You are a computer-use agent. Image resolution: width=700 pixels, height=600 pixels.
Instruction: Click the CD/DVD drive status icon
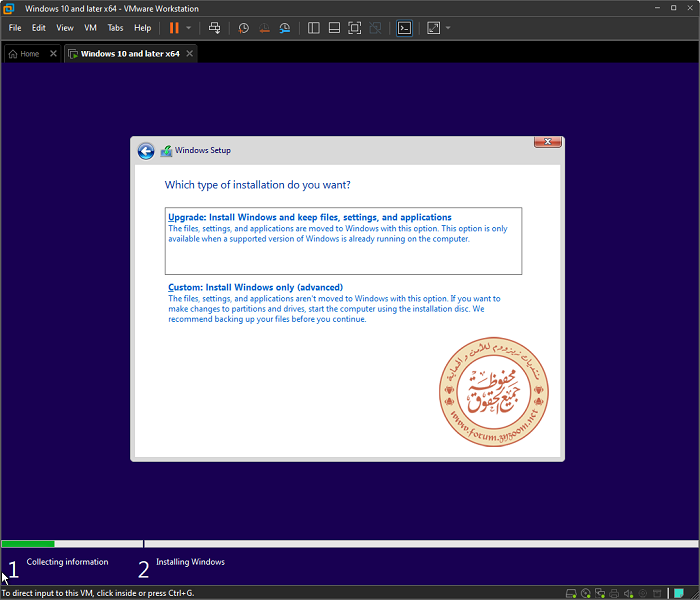[x=586, y=593]
